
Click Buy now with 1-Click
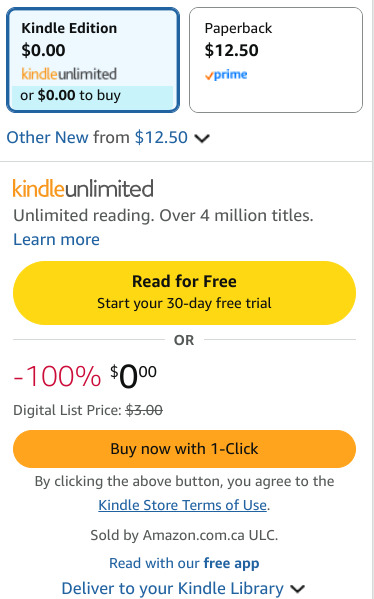[185, 449]
